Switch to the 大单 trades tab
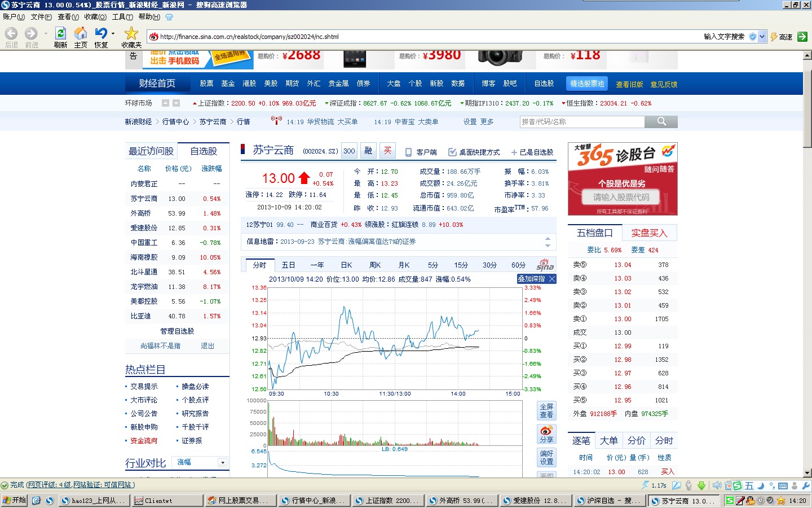812x508 pixels. 608,440
